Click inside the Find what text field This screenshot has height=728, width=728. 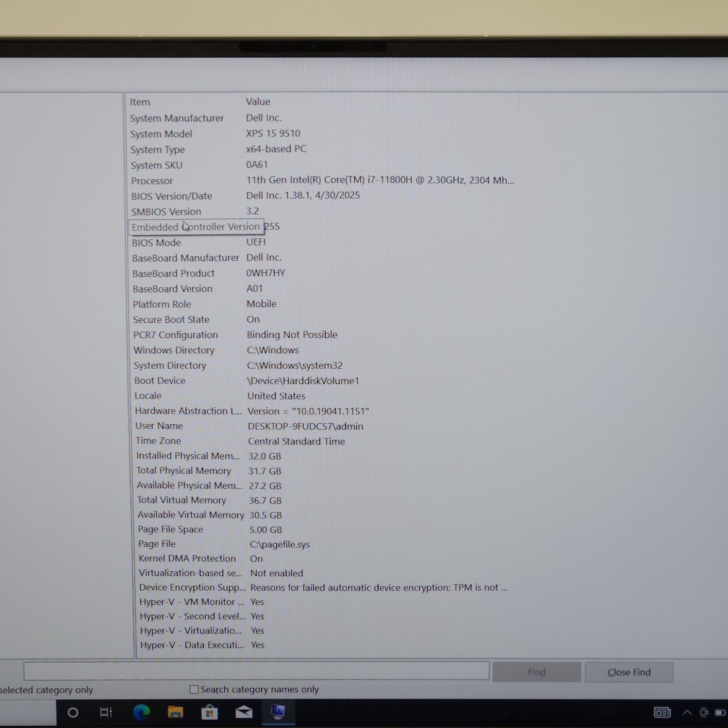click(256, 671)
